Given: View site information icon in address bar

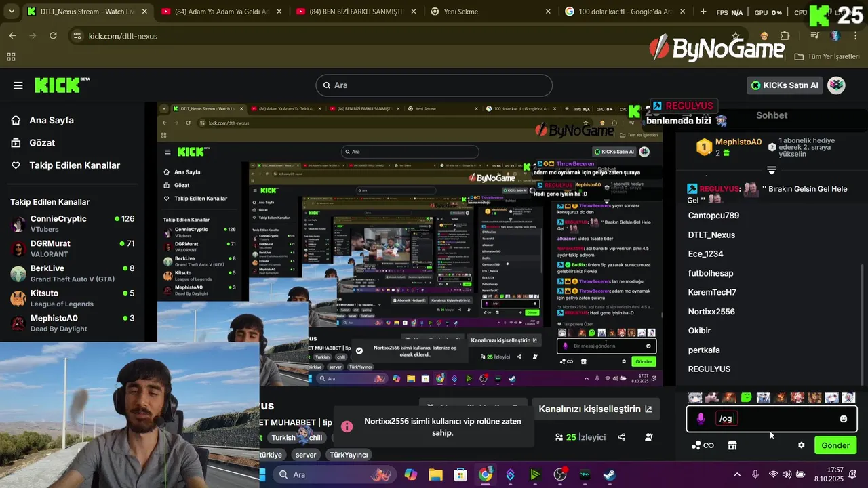Looking at the screenshot, I should tap(76, 36).
